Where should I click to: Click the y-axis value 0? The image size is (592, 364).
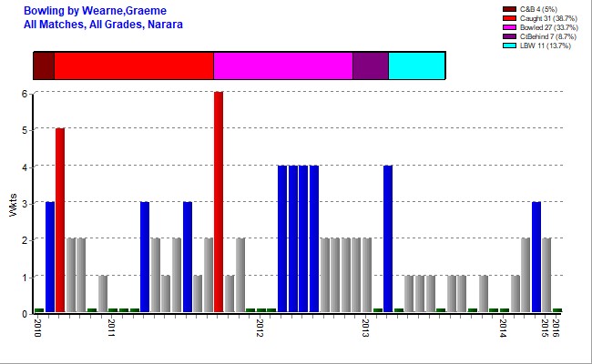click(25, 314)
